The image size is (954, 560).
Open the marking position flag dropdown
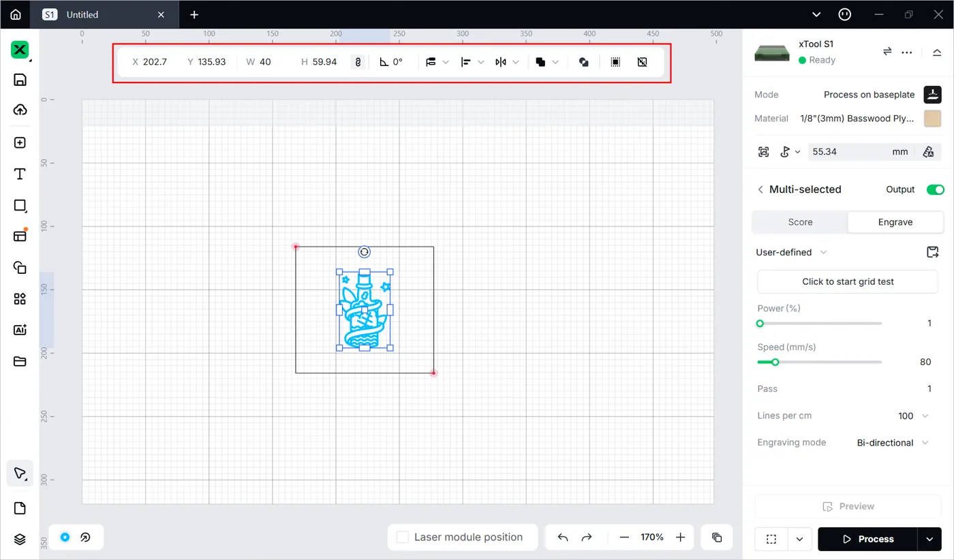[790, 152]
